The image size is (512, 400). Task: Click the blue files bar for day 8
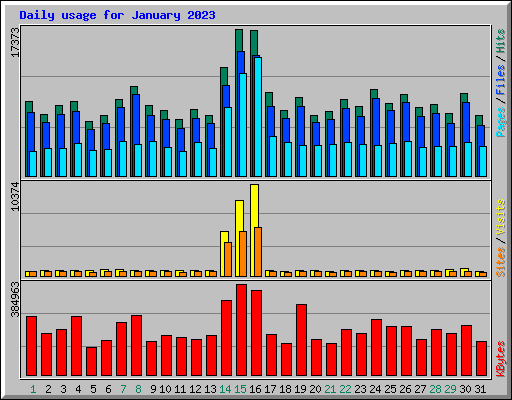(136, 119)
